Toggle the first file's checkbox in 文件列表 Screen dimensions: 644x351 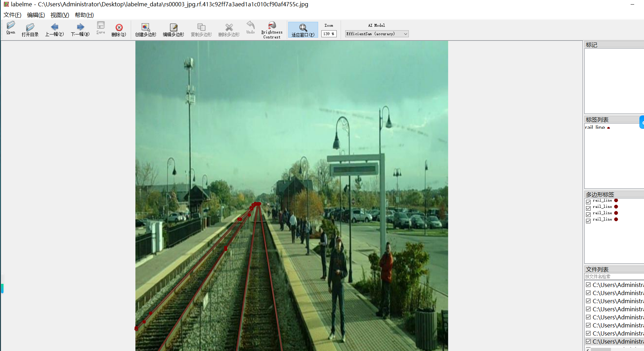[x=588, y=285]
